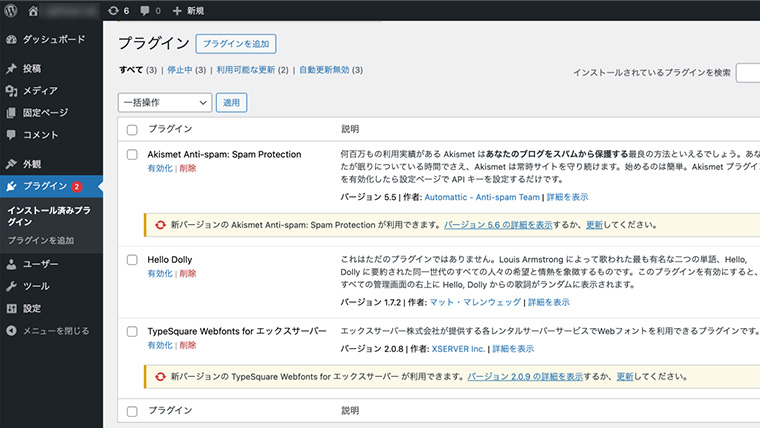Click the 外観 paintbrush icon

11,164
